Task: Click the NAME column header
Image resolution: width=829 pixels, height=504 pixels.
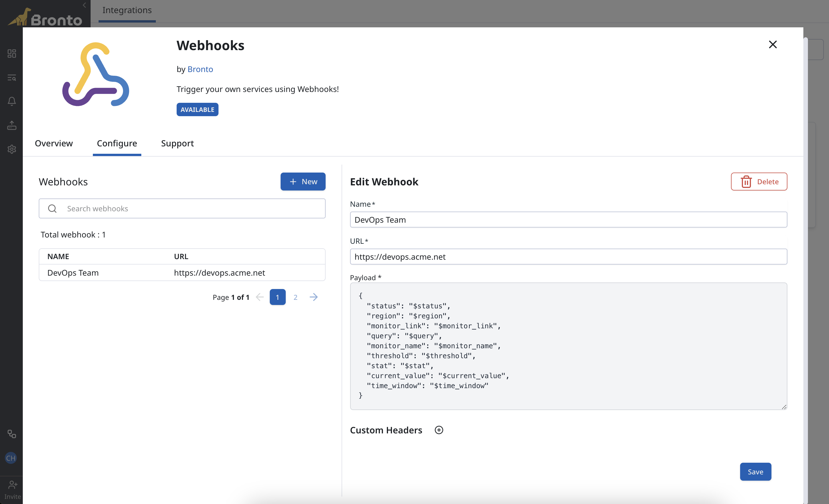Action: pyautogui.click(x=58, y=257)
